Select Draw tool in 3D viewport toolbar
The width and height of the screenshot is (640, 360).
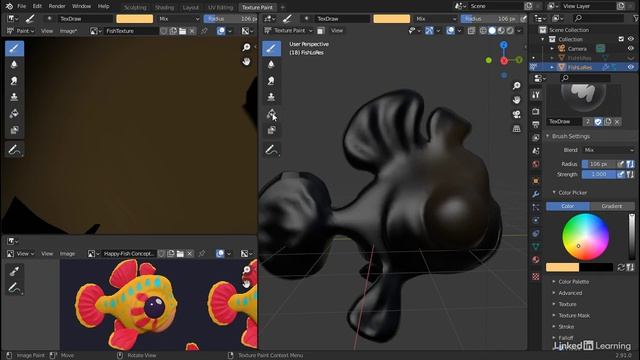tap(271, 49)
